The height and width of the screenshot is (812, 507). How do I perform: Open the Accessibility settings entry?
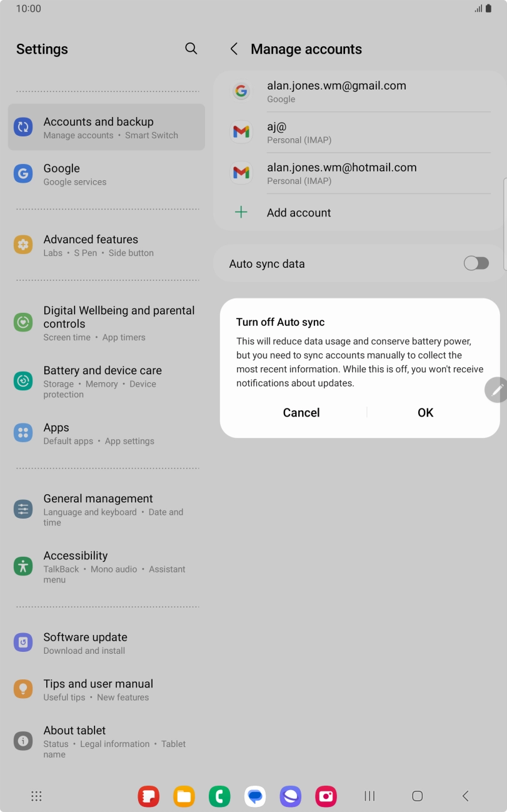[106, 567]
